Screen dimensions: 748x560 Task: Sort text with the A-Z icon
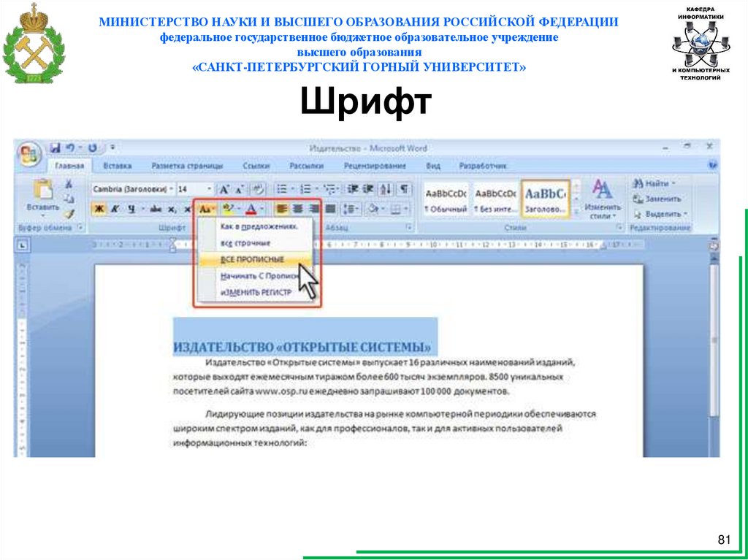pos(386,189)
